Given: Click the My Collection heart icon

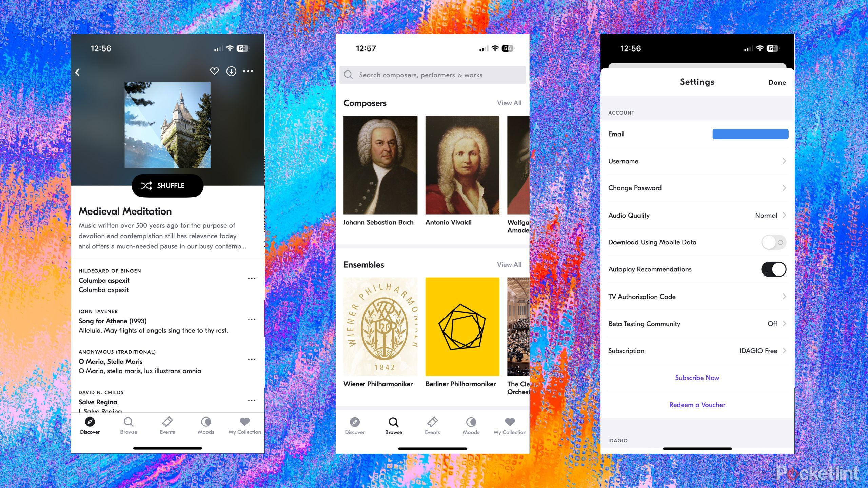Looking at the screenshot, I should [x=244, y=423].
